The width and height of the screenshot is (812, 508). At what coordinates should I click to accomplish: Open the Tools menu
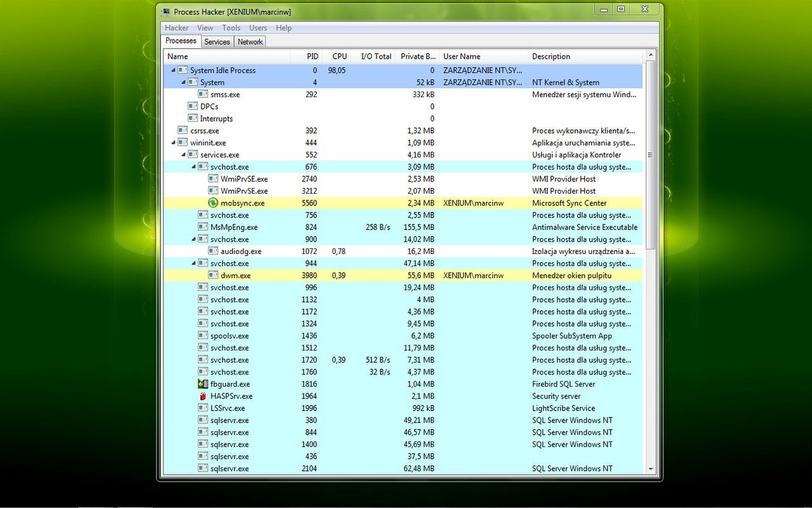231,28
